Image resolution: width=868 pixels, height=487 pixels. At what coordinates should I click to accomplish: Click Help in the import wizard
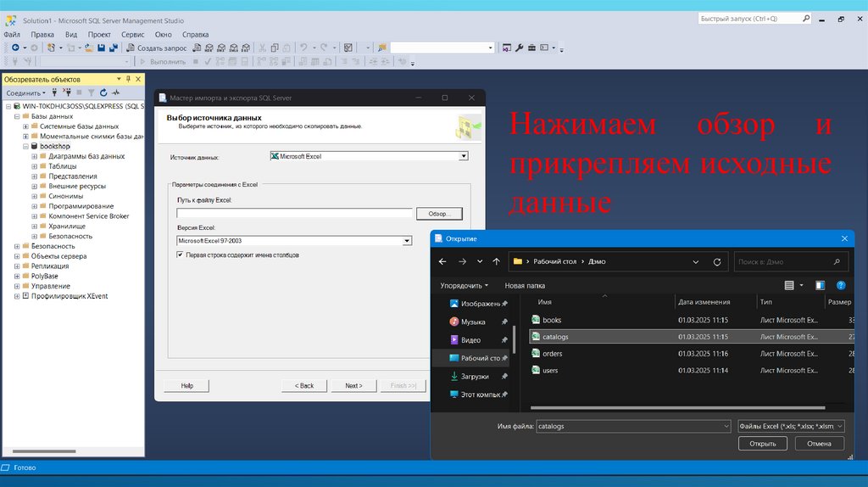pyautogui.click(x=187, y=385)
